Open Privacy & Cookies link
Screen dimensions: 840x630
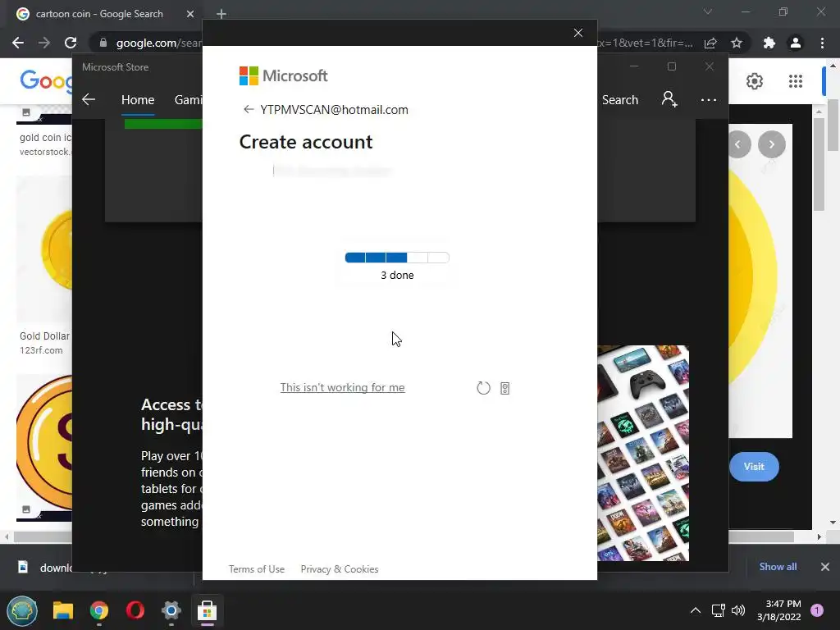click(340, 569)
